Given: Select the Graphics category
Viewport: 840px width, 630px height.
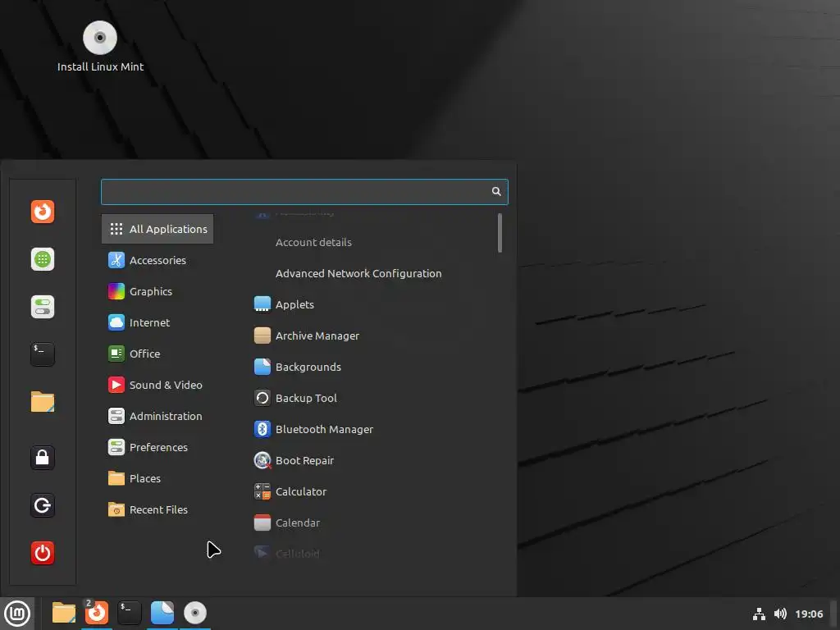Looking at the screenshot, I should 157,291.
